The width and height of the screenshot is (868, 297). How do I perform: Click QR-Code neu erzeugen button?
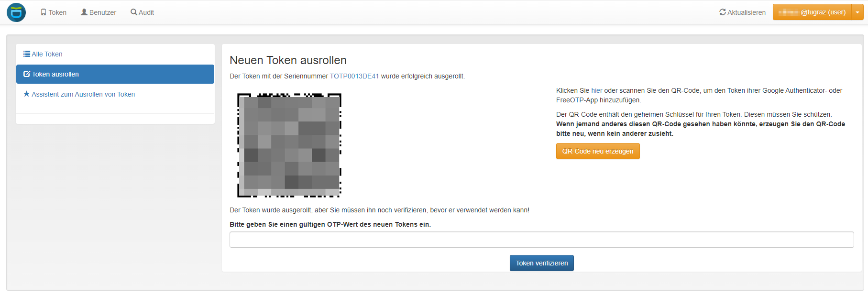point(598,151)
